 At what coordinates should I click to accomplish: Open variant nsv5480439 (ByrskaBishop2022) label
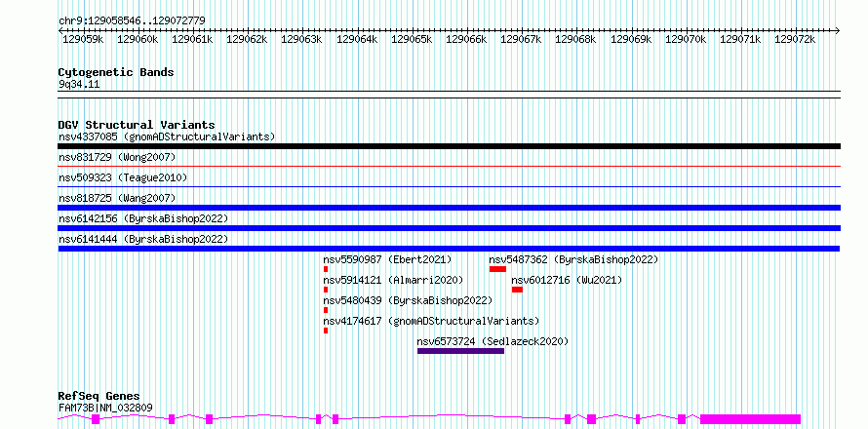408,300
